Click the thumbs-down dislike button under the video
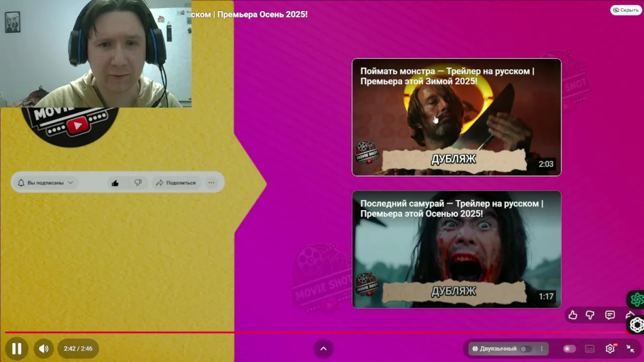Screen dimensions: 644x362 click(x=138, y=183)
